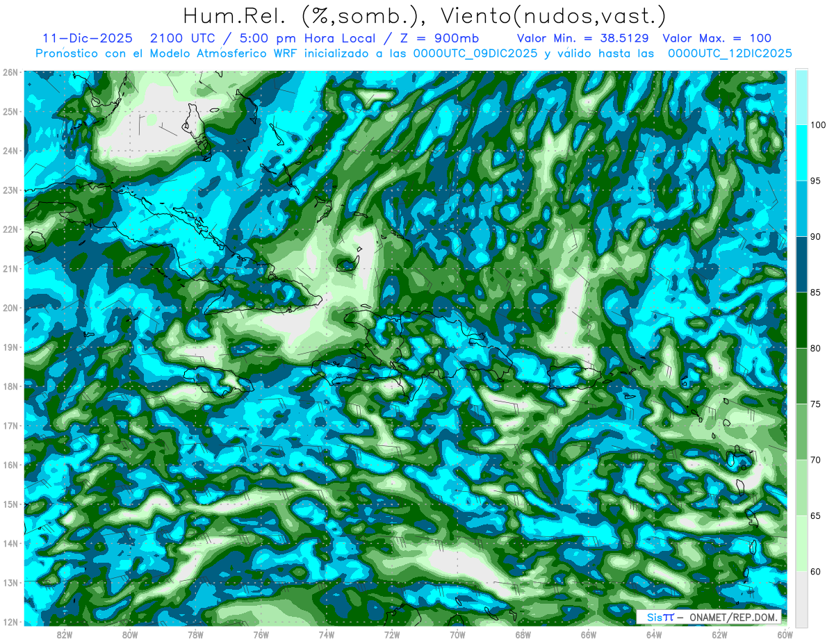Click the pale green 60–65 colorbar segment

pyautogui.click(x=801, y=543)
